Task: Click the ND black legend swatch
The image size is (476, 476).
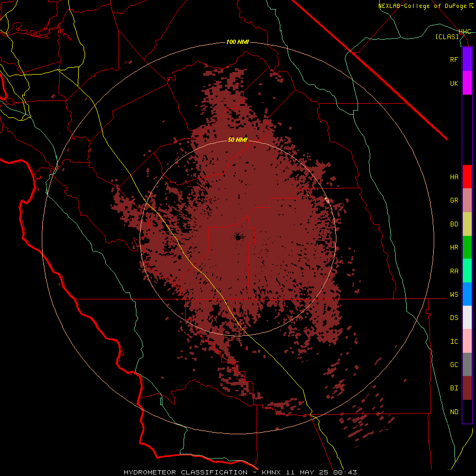Action: click(x=467, y=411)
